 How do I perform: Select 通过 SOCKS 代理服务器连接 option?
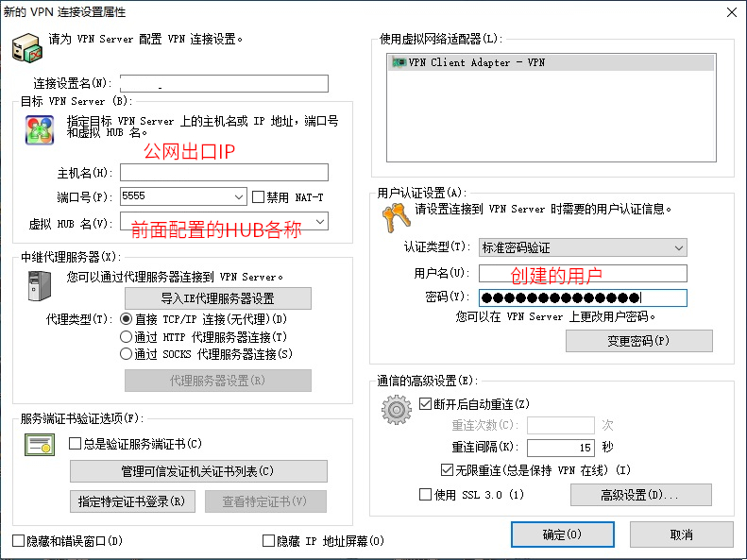click(x=126, y=354)
